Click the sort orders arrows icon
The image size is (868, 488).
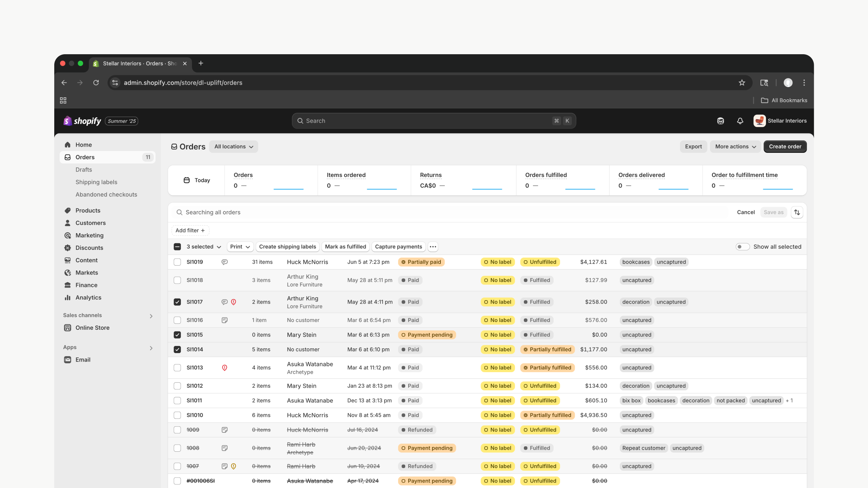[797, 212]
